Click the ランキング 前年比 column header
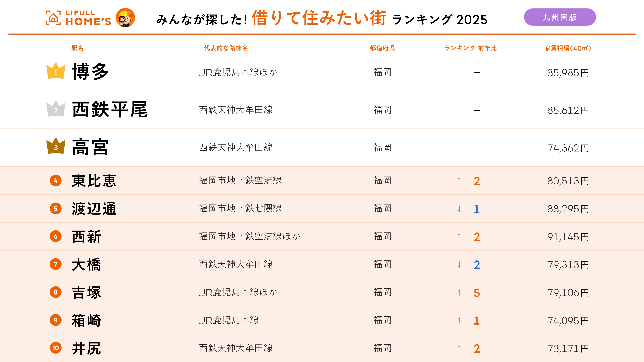This screenshot has height=362, width=644. click(x=470, y=48)
